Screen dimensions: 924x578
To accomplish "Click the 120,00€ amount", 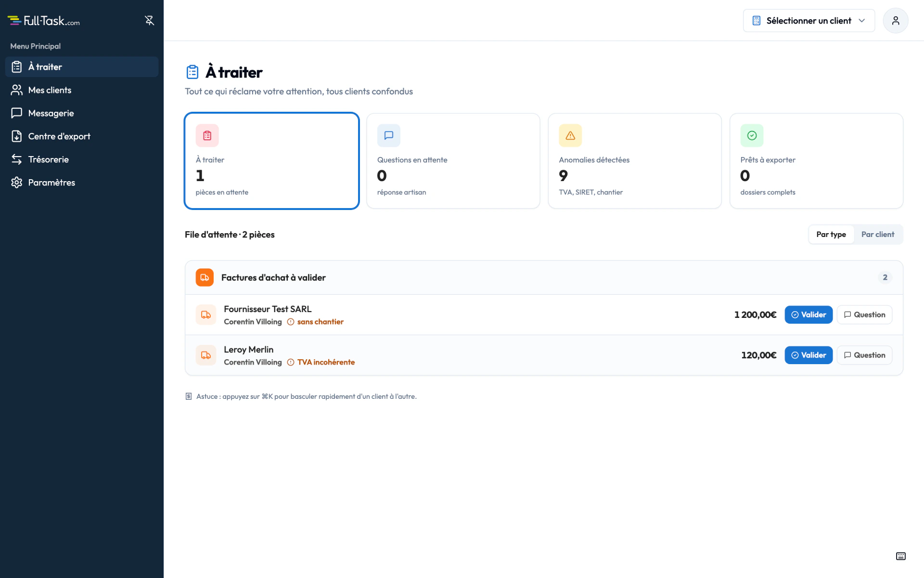I will click(759, 355).
